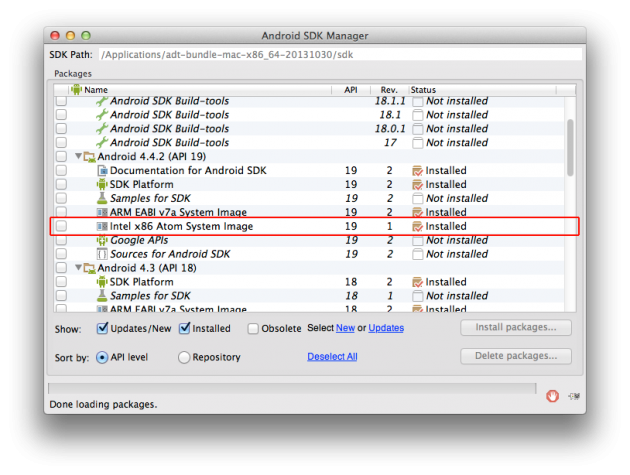Click the Sources for Android SDK icon
Screen dimensions: 630x475
[x=102, y=255]
